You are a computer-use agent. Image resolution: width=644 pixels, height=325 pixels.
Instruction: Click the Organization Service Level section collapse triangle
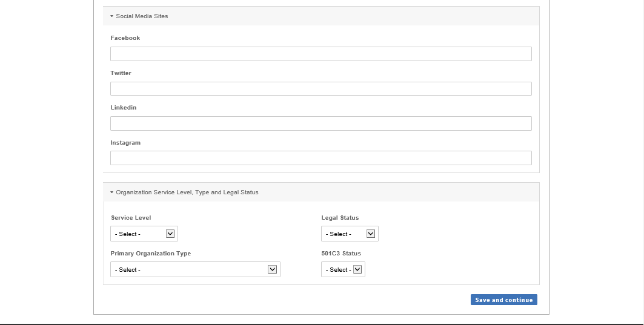tap(112, 192)
